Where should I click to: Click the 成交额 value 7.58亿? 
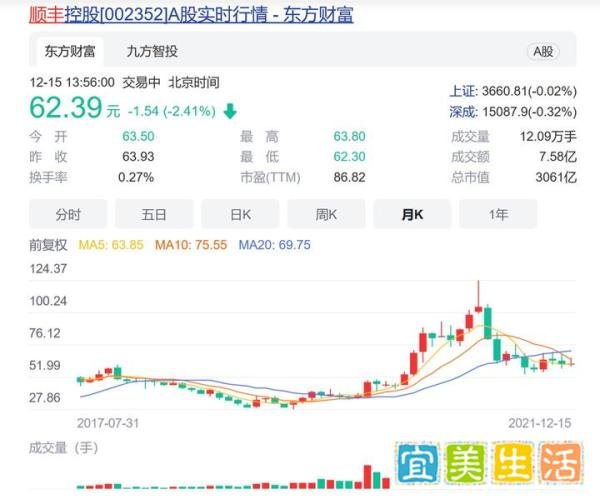coord(558,157)
